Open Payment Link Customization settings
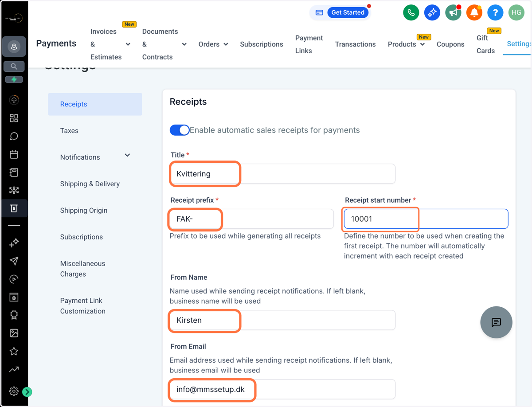532x407 pixels. click(83, 306)
